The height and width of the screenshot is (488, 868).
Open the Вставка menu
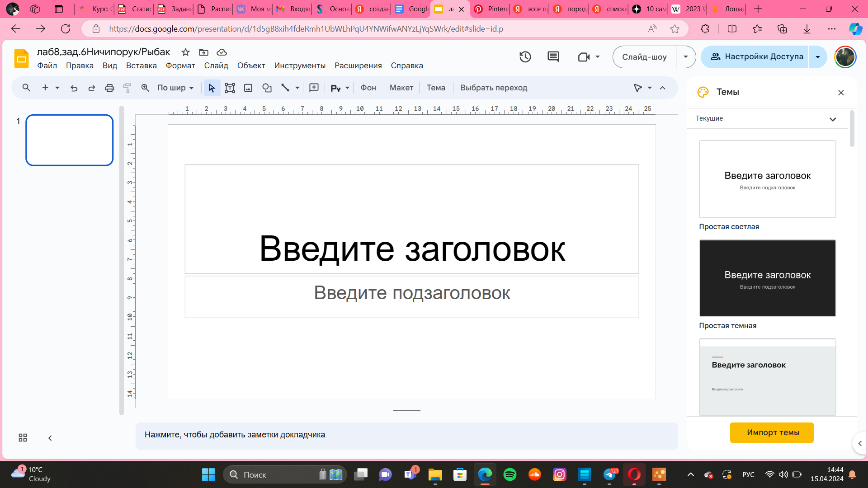coord(141,66)
